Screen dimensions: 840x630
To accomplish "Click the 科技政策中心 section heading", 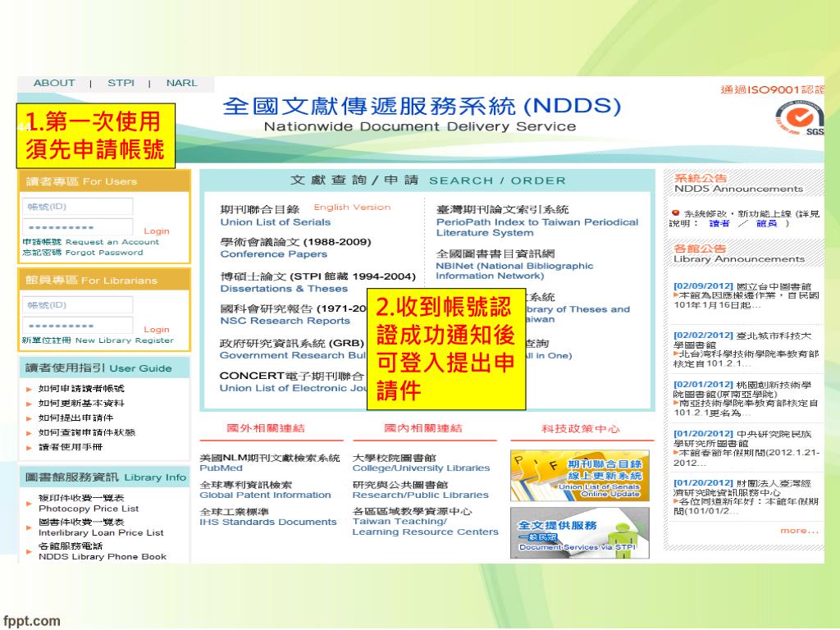I will [581, 428].
